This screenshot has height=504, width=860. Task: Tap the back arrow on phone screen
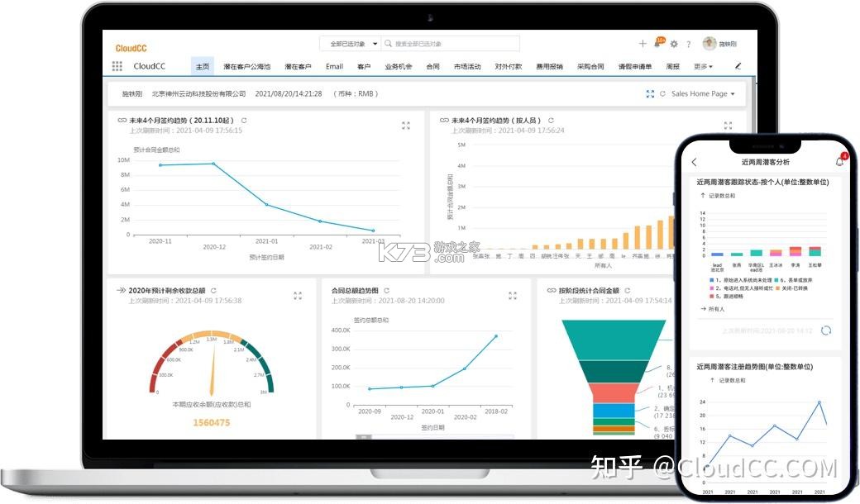coord(694,162)
